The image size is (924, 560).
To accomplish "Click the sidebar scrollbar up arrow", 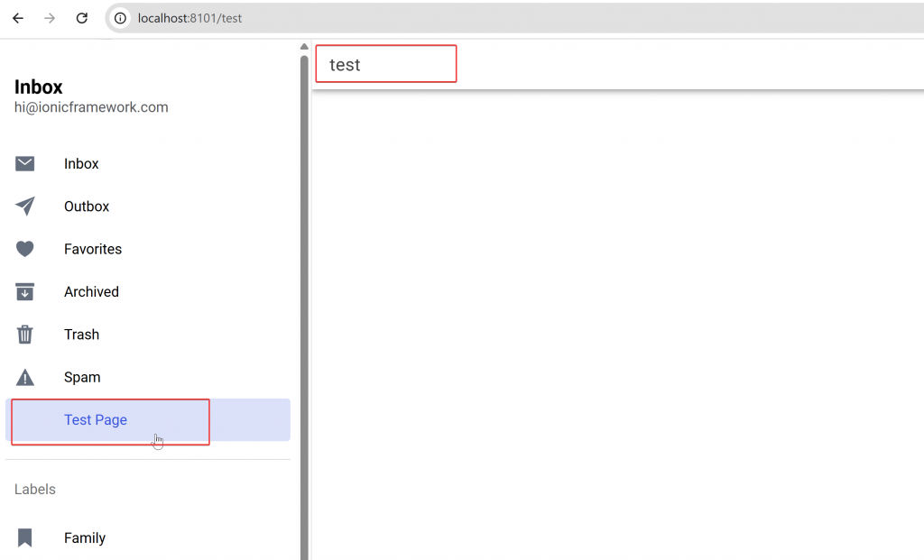I will (x=304, y=47).
